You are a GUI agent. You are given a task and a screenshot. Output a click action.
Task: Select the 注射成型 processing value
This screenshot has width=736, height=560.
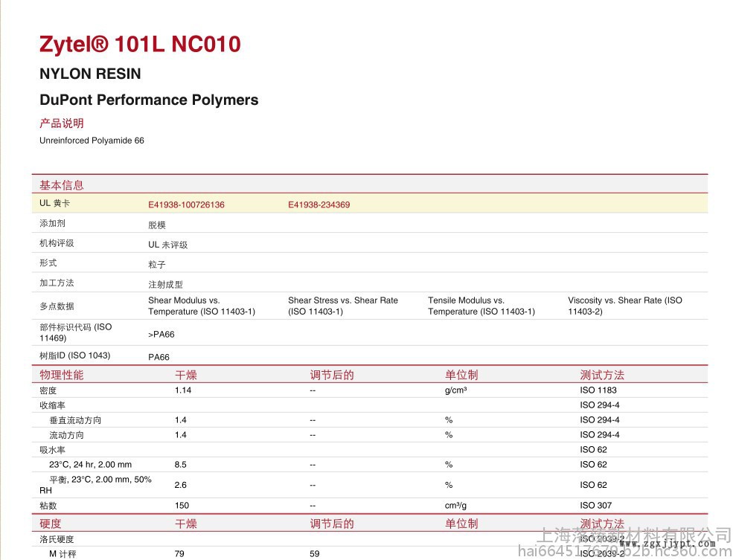pyautogui.click(x=166, y=285)
